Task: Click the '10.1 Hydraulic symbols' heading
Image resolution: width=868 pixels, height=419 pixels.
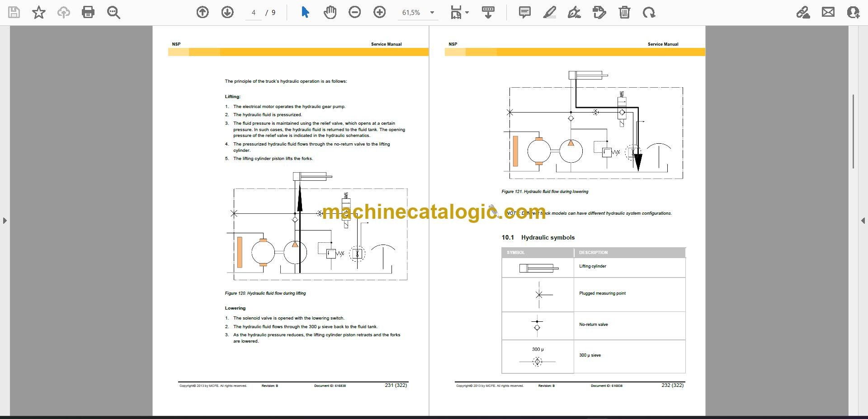Action: coord(538,237)
